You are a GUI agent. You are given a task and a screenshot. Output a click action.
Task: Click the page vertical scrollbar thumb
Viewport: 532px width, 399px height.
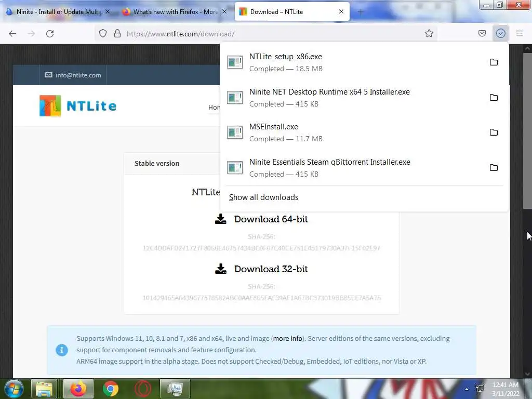[528, 130]
